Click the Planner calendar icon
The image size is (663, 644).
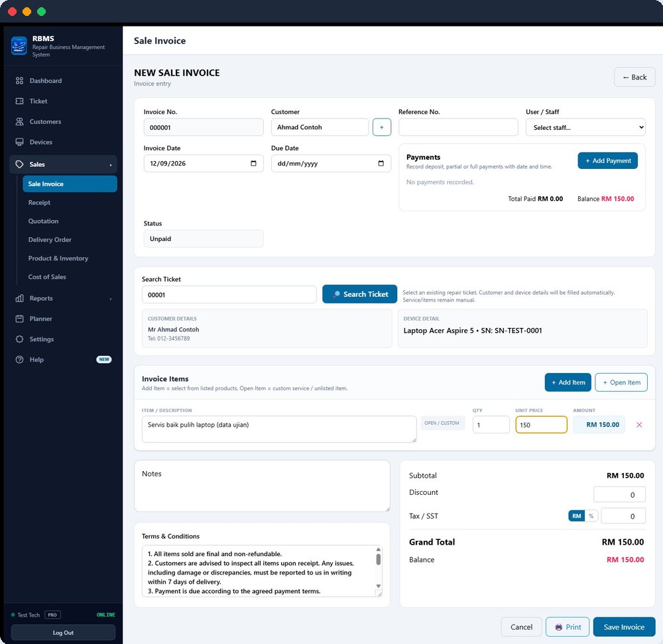coord(19,319)
